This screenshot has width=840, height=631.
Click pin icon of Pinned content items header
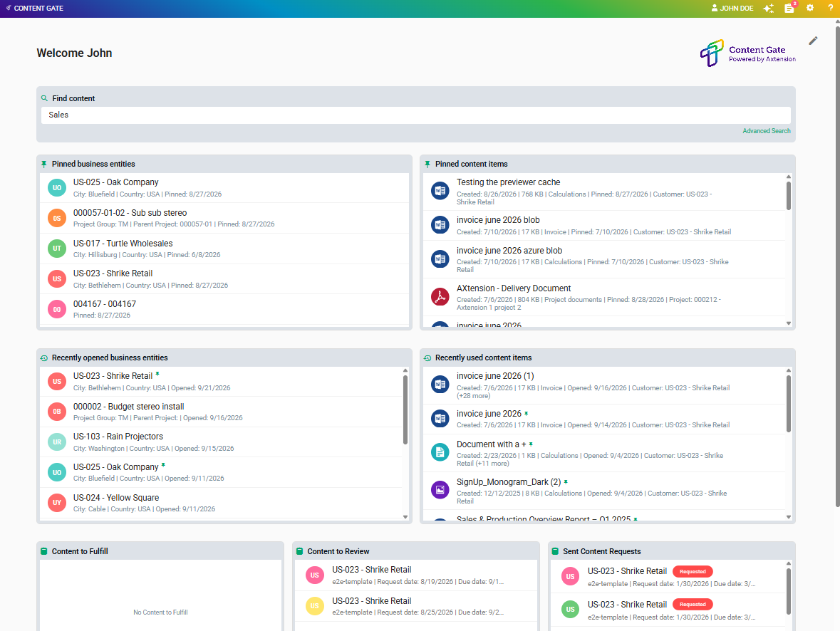point(427,165)
